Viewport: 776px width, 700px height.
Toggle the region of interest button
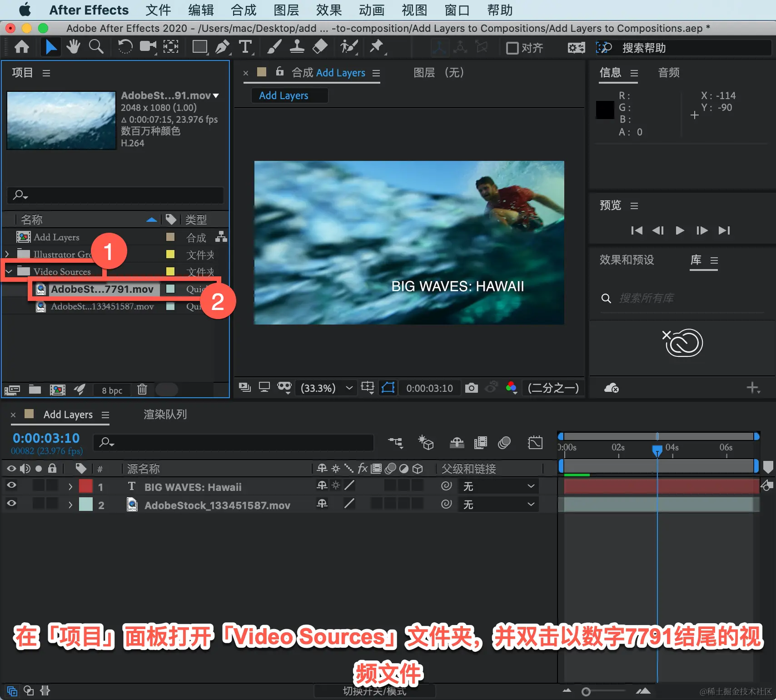click(x=367, y=388)
